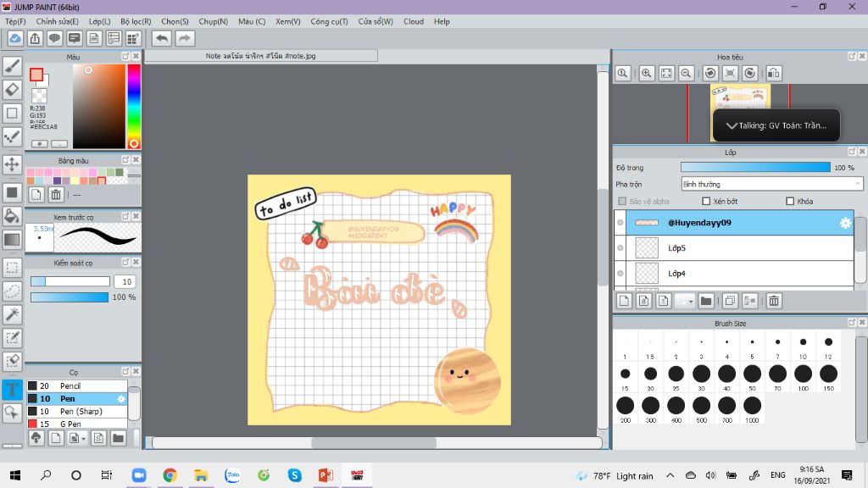Activate the Magic Wand tool
Image resolution: width=868 pixels, height=488 pixels.
coord(12,314)
